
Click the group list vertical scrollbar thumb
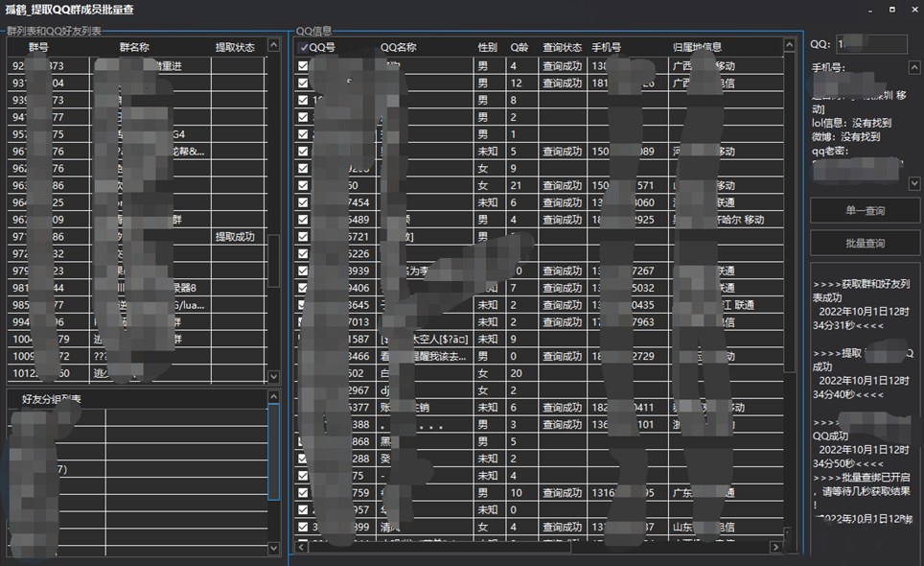(273, 260)
